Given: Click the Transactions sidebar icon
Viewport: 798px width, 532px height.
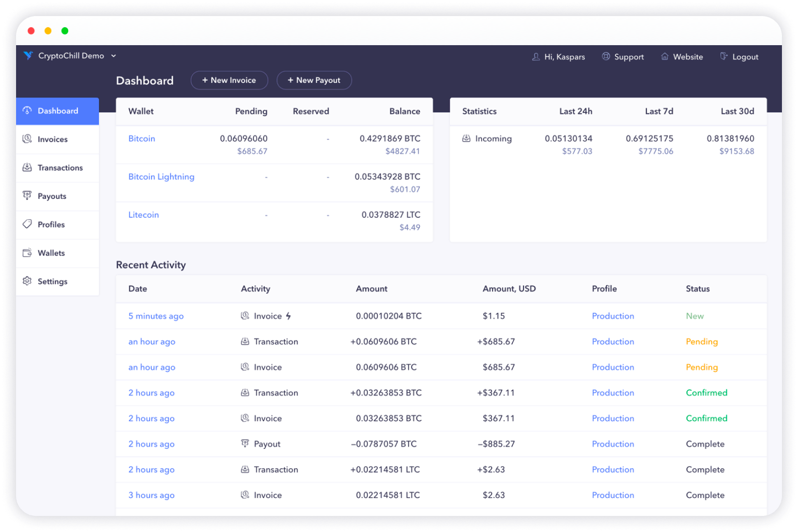Looking at the screenshot, I should [x=27, y=168].
